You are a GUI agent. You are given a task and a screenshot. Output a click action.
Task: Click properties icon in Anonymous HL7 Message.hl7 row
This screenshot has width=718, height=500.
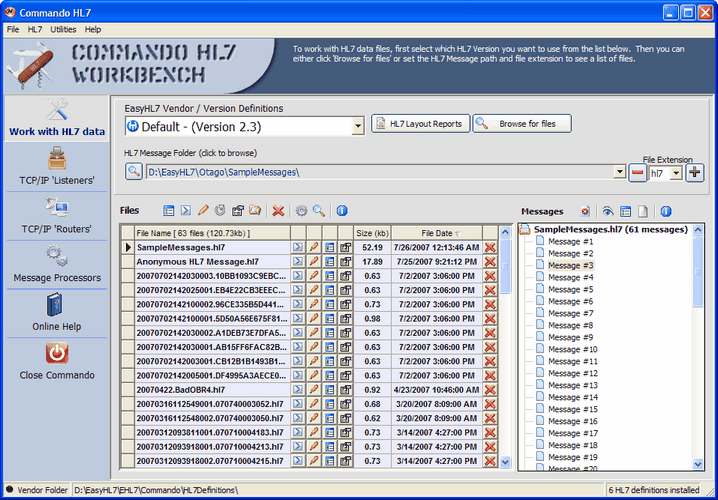pyautogui.click(x=345, y=261)
